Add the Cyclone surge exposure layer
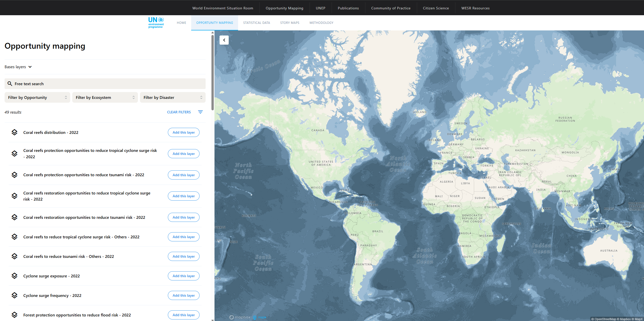644x321 pixels. [x=184, y=276]
